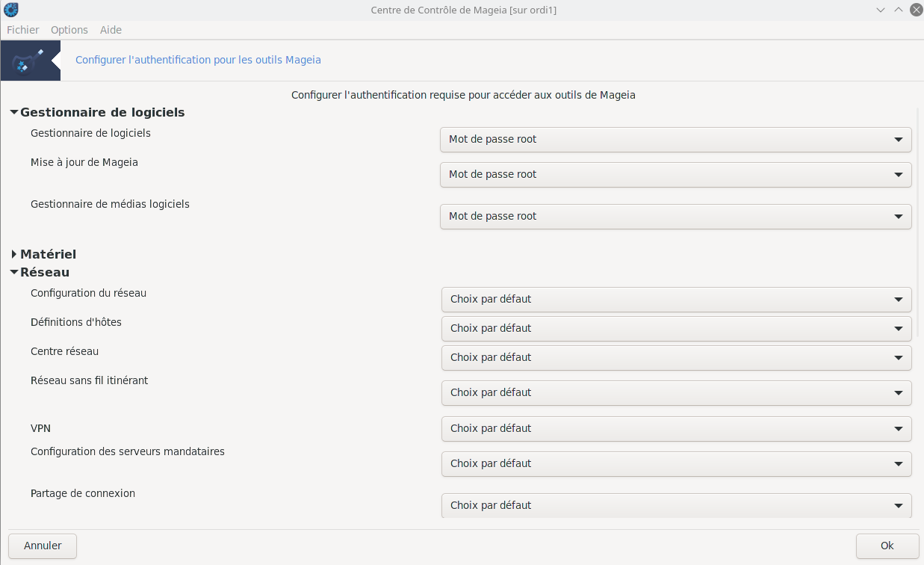
Task: Open the Aide menu
Action: tap(111, 30)
